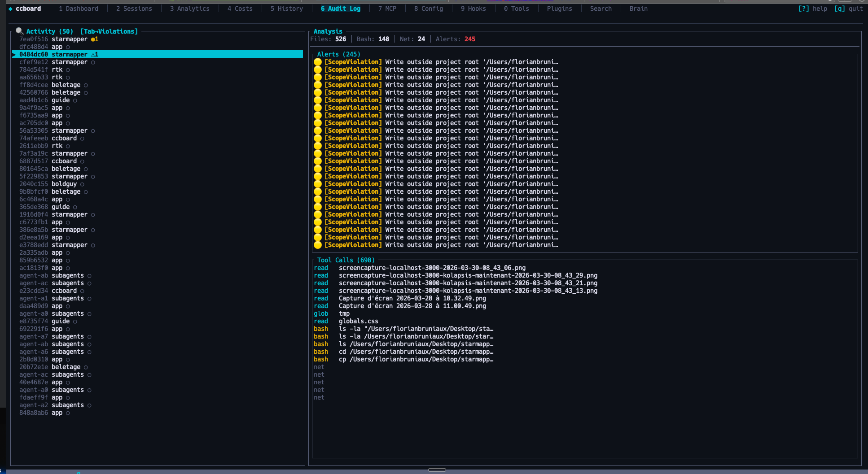The height and width of the screenshot is (474, 868).
Task: Click status circle of session ff8d4cee beletage
Action: (x=86, y=85)
